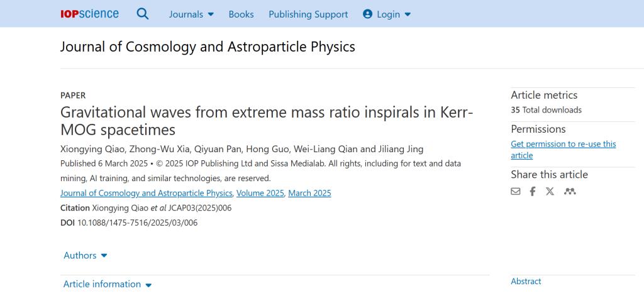Click Get permission to re-use this article
644x298 pixels.
(563, 150)
